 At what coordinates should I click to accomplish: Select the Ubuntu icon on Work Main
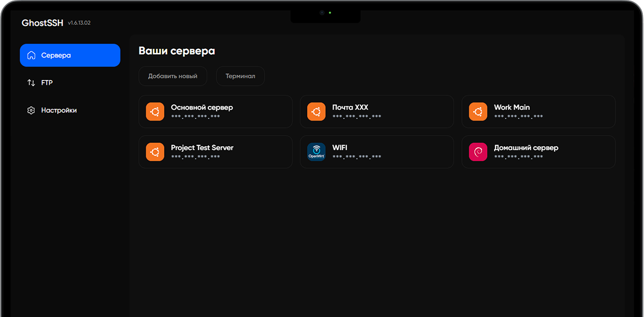click(478, 112)
